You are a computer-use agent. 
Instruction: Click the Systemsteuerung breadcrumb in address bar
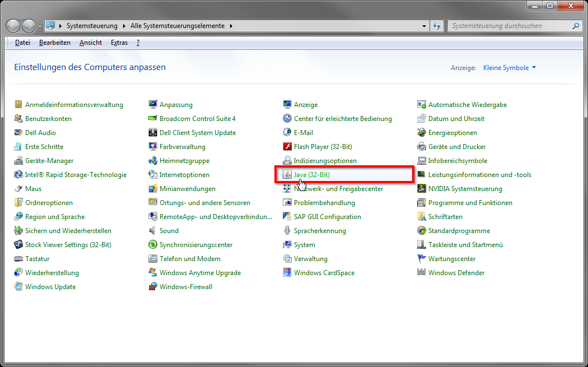(92, 26)
